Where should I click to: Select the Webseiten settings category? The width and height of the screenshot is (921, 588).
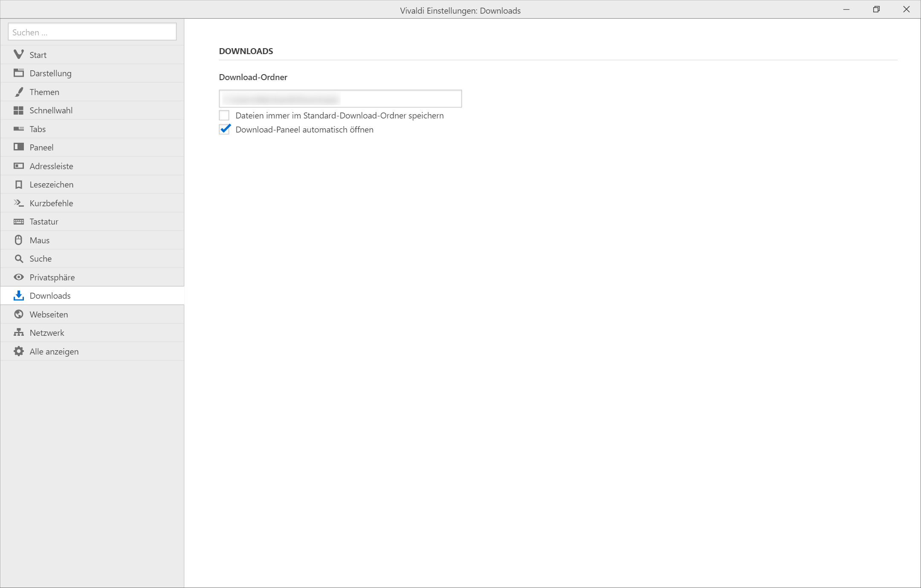pos(49,314)
